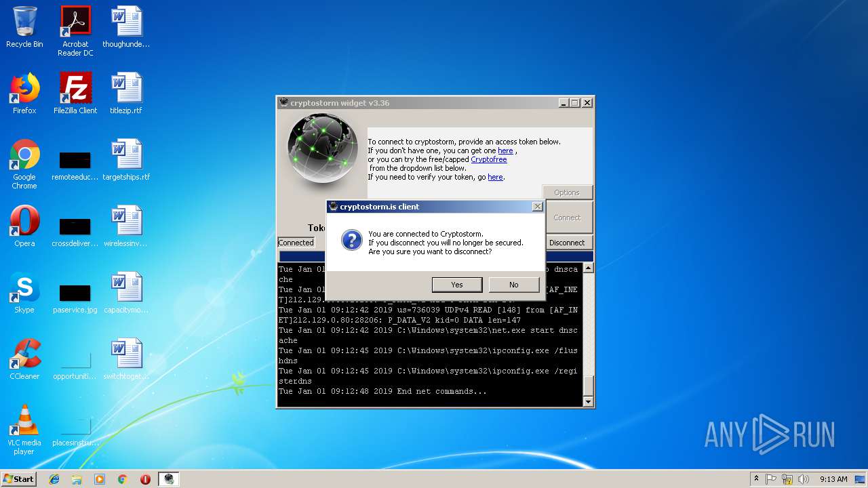The image size is (868, 488).
Task: Click the Connected status field
Action: [x=296, y=243]
